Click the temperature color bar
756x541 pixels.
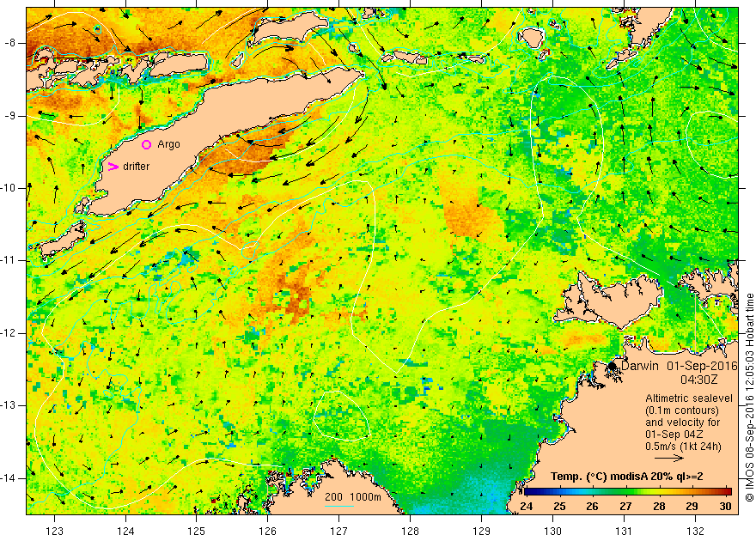[628, 492]
